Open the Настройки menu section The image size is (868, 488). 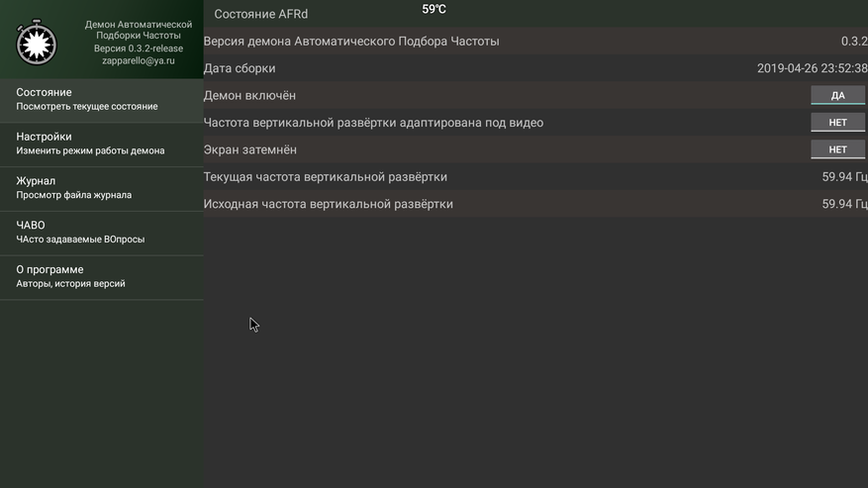point(102,144)
